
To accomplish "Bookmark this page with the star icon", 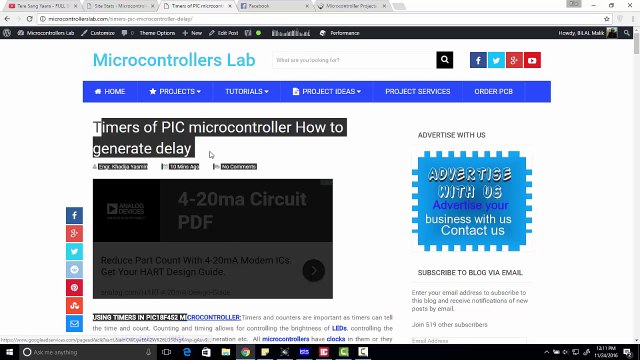I will pos(607,19).
